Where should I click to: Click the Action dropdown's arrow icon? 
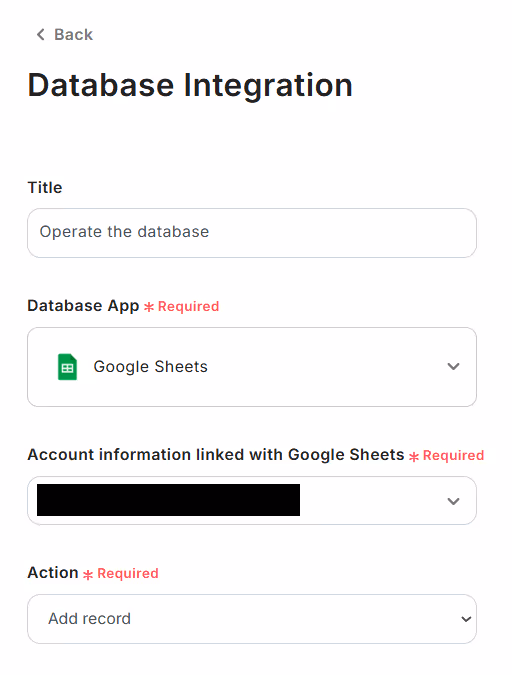coord(466,619)
